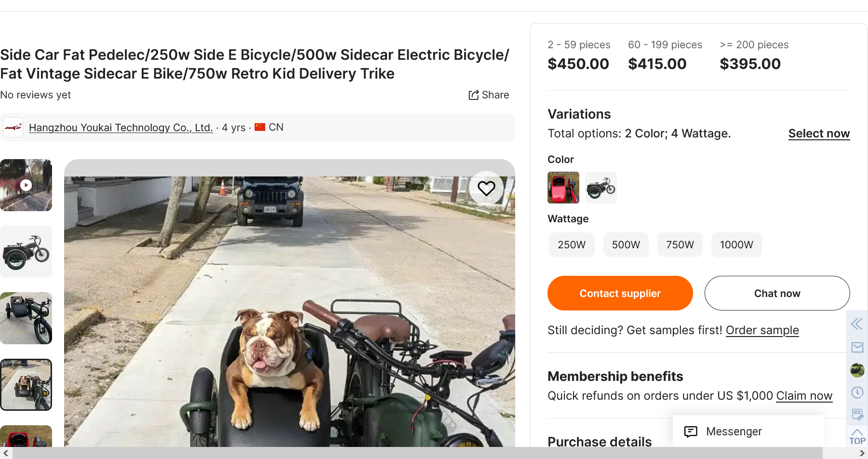The width and height of the screenshot is (868, 459).
Task: Click the round bike thumbnail in sidebar
Action: coord(857,370)
